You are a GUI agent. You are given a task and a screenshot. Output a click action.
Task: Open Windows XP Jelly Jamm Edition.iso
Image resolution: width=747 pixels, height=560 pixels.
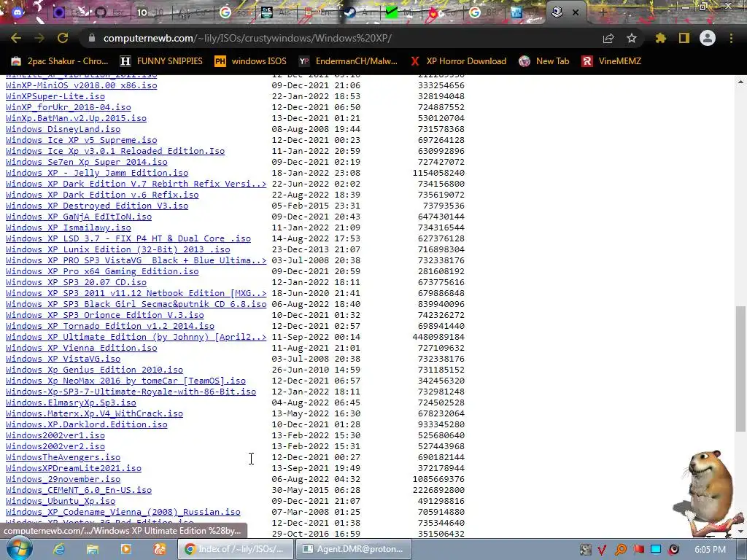(x=97, y=173)
